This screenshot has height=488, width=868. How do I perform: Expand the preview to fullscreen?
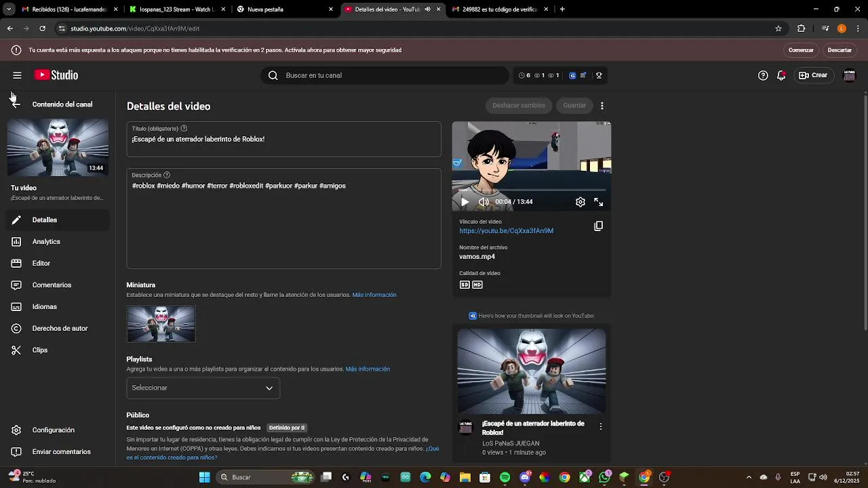(599, 202)
